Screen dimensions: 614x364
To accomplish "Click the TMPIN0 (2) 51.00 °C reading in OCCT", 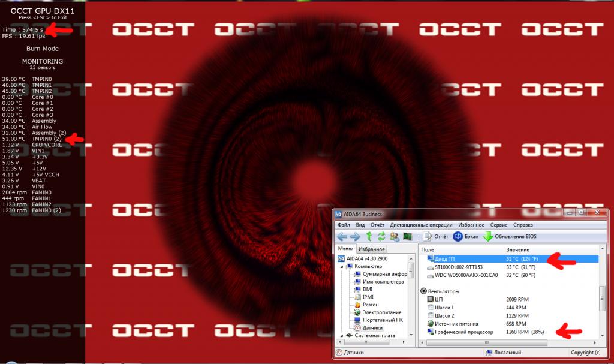I will tap(32, 139).
